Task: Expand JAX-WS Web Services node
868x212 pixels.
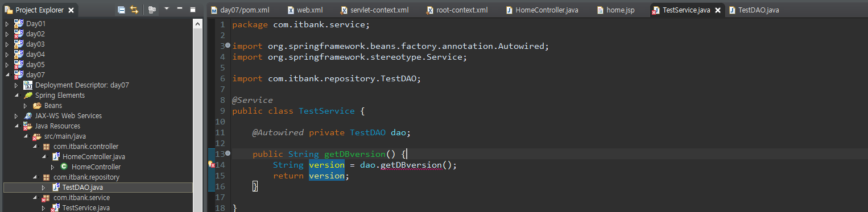Action: tap(16, 116)
